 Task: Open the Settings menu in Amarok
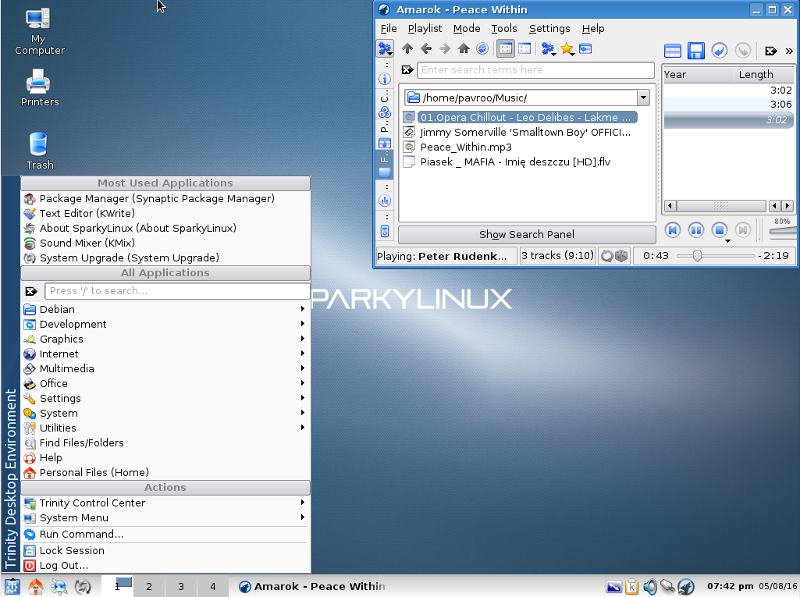point(549,29)
